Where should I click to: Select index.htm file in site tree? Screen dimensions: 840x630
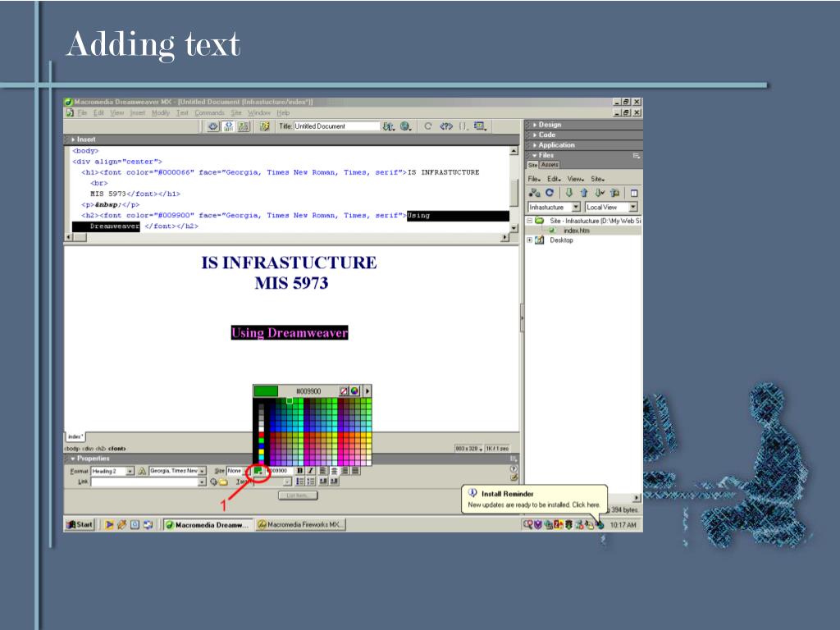(577, 231)
